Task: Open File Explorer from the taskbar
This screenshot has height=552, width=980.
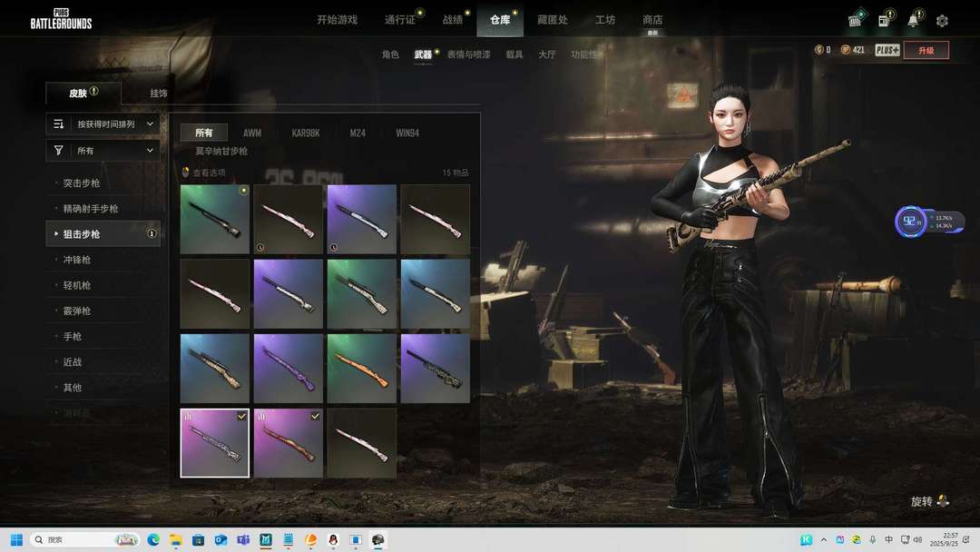Action: coord(176,539)
